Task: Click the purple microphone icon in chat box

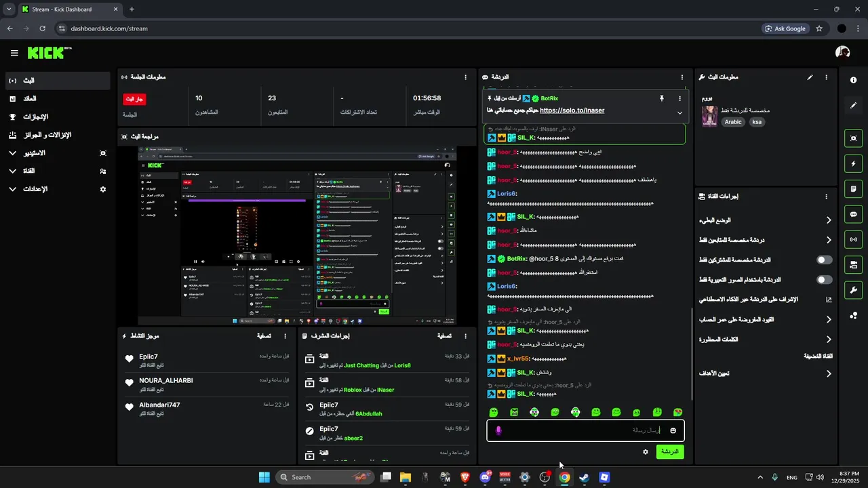Action: pyautogui.click(x=498, y=430)
